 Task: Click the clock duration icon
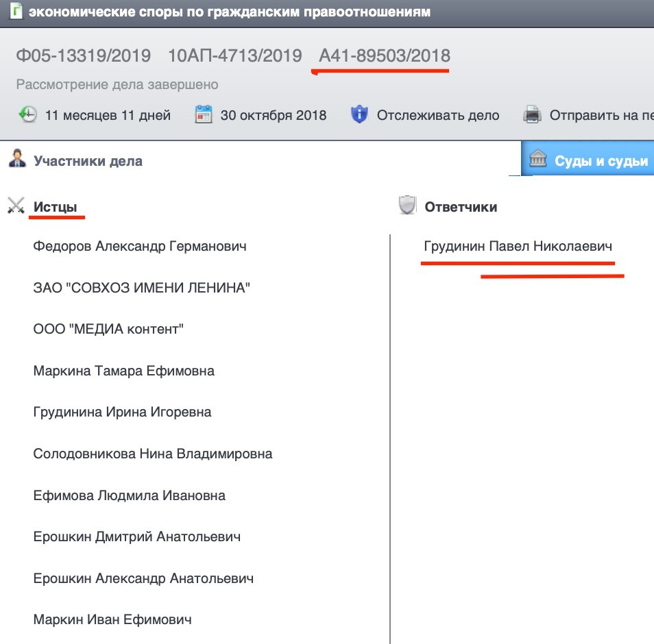tap(27, 114)
